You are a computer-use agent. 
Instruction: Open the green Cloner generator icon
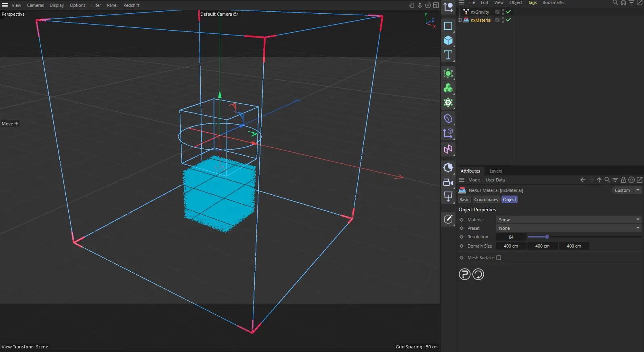click(448, 88)
